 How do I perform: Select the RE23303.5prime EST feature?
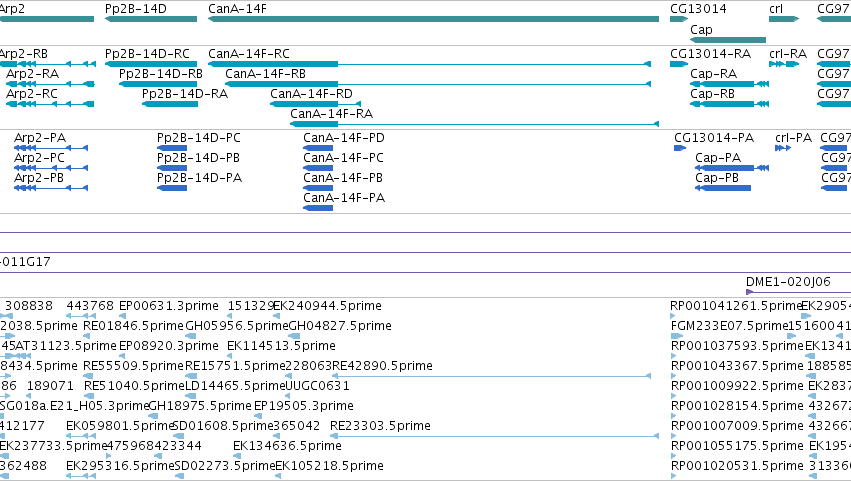pos(494,436)
